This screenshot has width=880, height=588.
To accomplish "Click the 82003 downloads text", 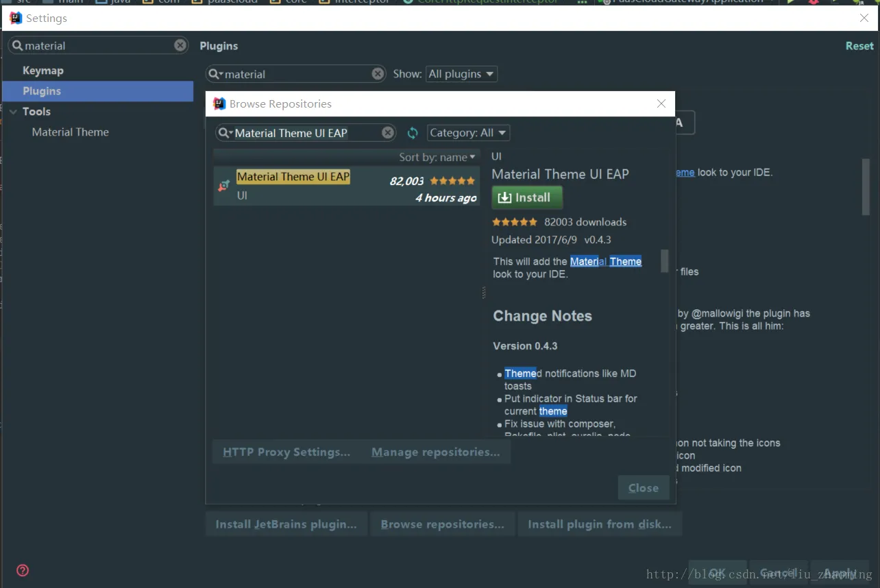I will 585,222.
